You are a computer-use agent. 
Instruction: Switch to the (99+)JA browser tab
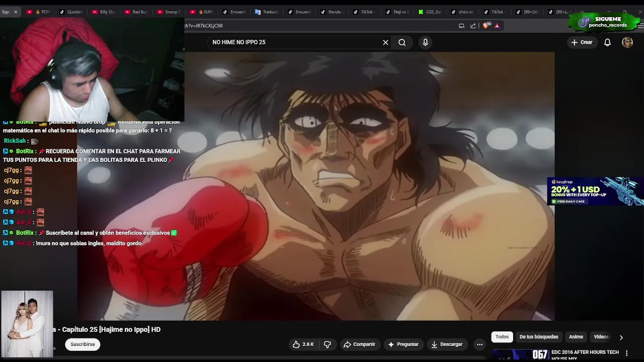click(x=528, y=12)
